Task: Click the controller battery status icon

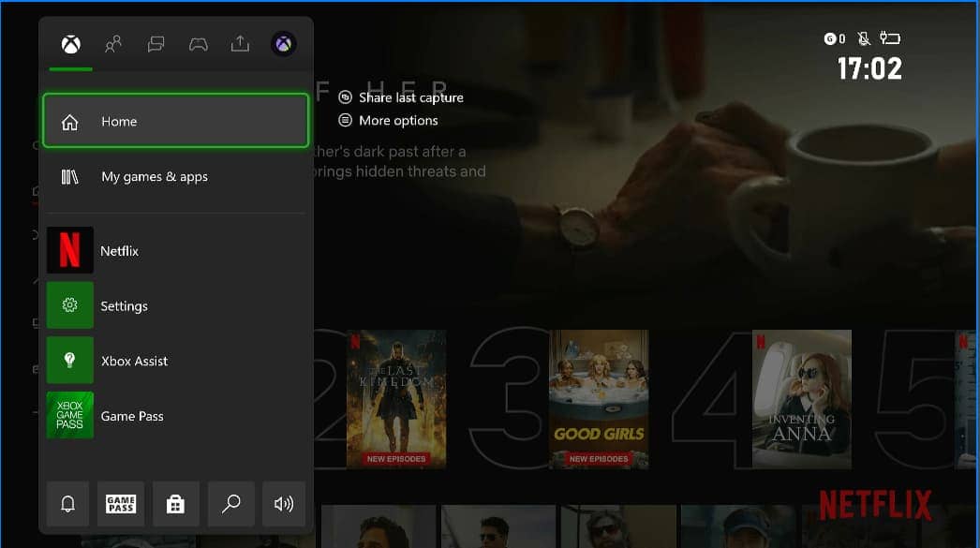Action: [890, 38]
